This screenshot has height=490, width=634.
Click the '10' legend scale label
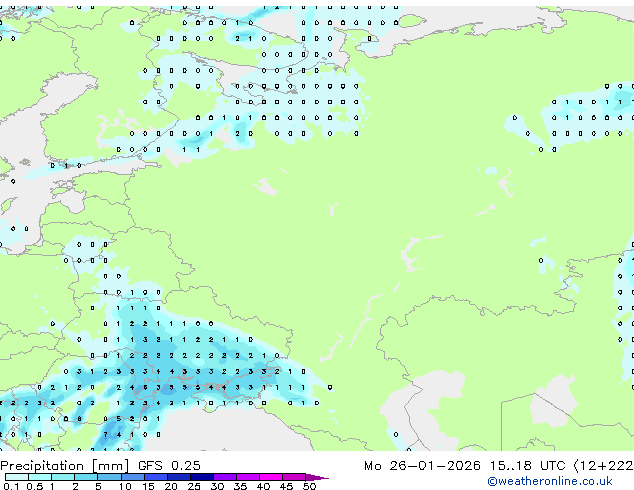(x=125, y=486)
